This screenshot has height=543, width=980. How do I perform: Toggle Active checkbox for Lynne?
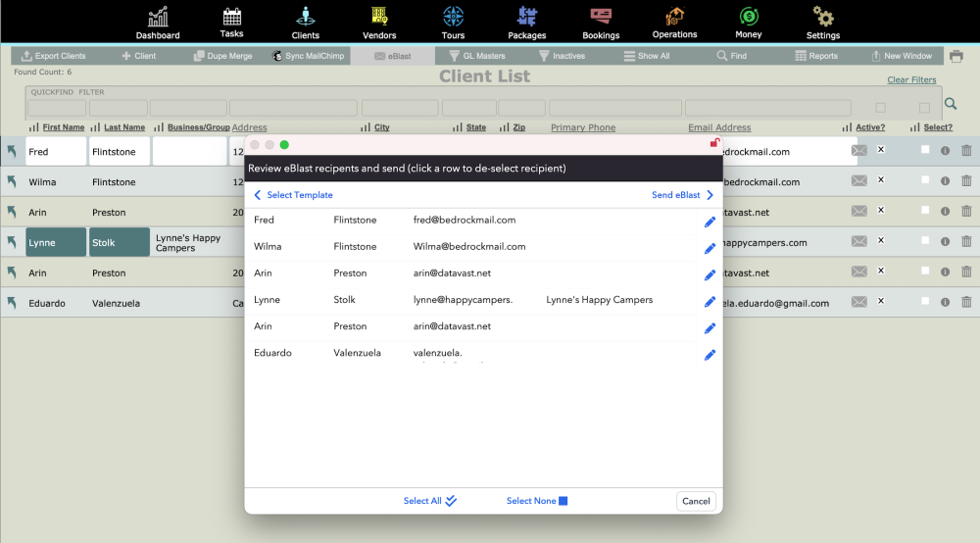pyautogui.click(x=881, y=240)
